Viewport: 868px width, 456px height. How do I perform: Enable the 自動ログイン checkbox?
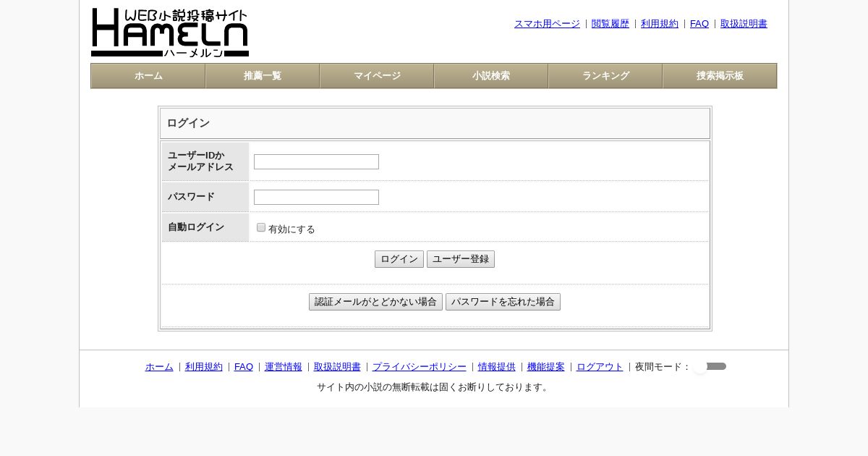tap(261, 227)
